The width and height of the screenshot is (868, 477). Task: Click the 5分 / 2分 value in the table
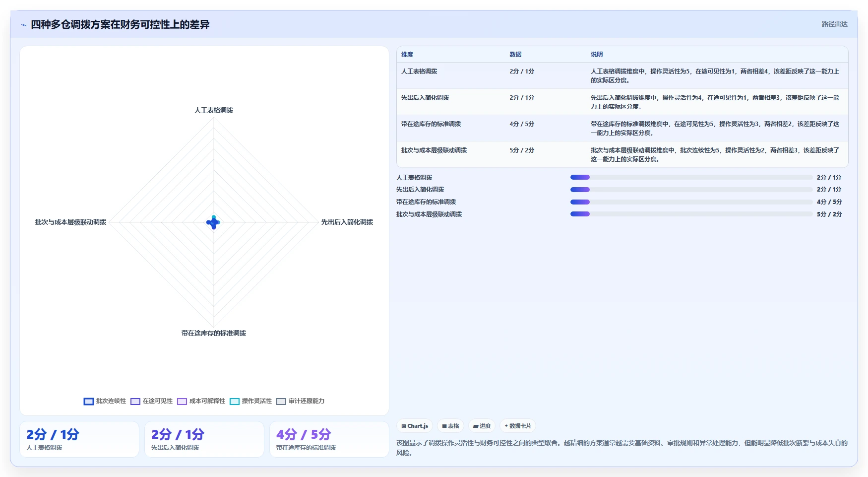522,150
